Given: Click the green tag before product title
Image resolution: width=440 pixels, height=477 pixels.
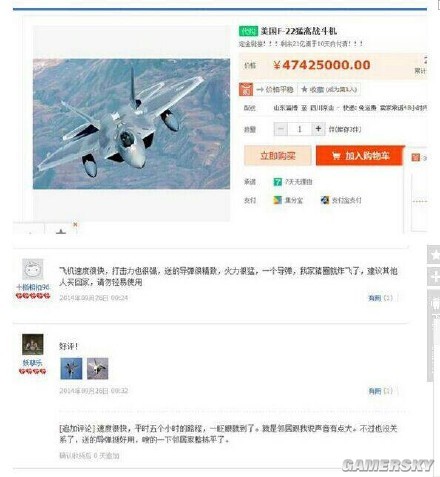Looking at the screenshot, I should pyautogui.click(x=248, y=31).
